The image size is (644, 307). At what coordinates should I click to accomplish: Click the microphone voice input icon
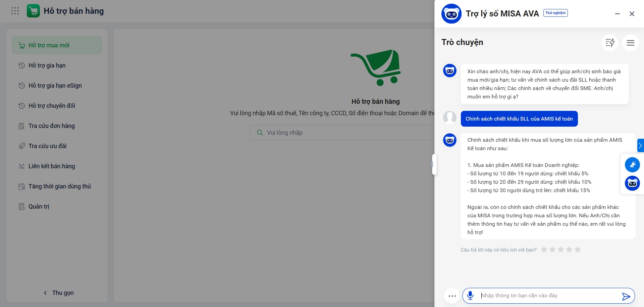click(470, 296)
